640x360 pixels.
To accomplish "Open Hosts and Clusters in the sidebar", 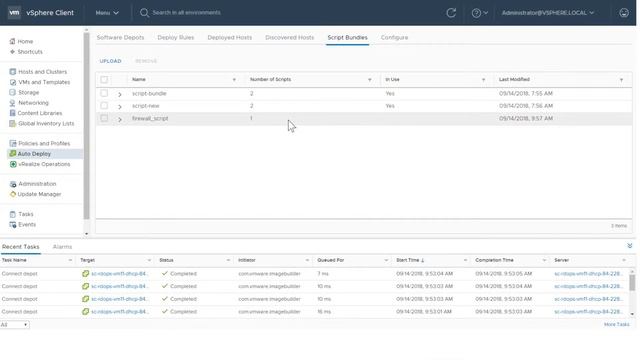I will click(42, 72).
